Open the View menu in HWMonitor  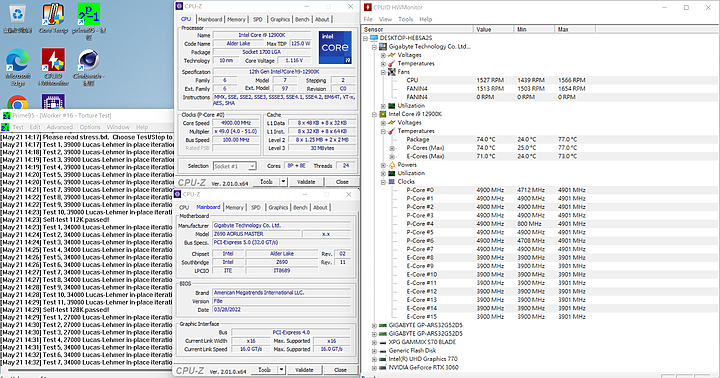pos(385,19)
